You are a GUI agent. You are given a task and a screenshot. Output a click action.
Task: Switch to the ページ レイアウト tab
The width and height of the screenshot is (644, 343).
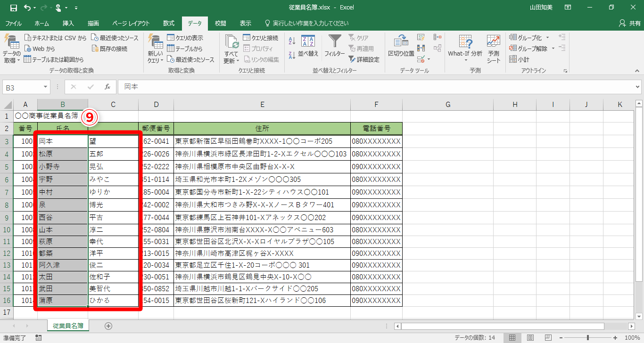131,23
